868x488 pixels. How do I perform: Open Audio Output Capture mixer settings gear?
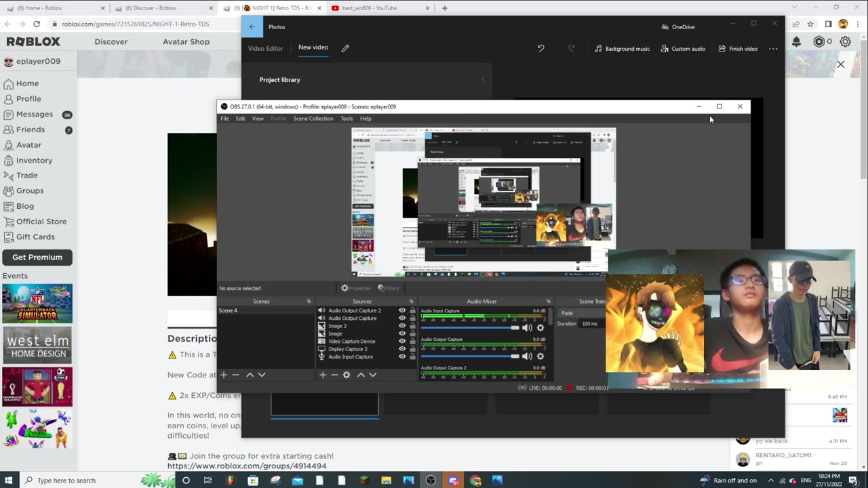pos(540,356)
